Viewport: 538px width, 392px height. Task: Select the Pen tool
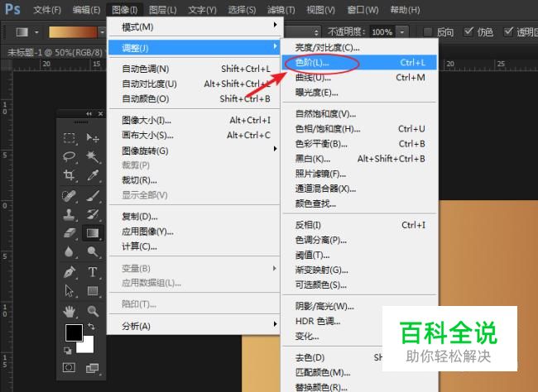[x=70, y=272]
